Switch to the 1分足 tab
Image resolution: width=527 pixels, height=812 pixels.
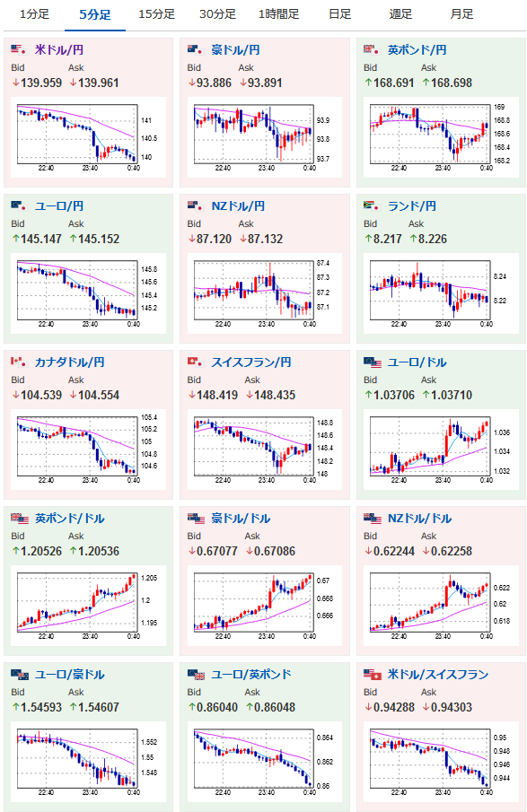34,14
